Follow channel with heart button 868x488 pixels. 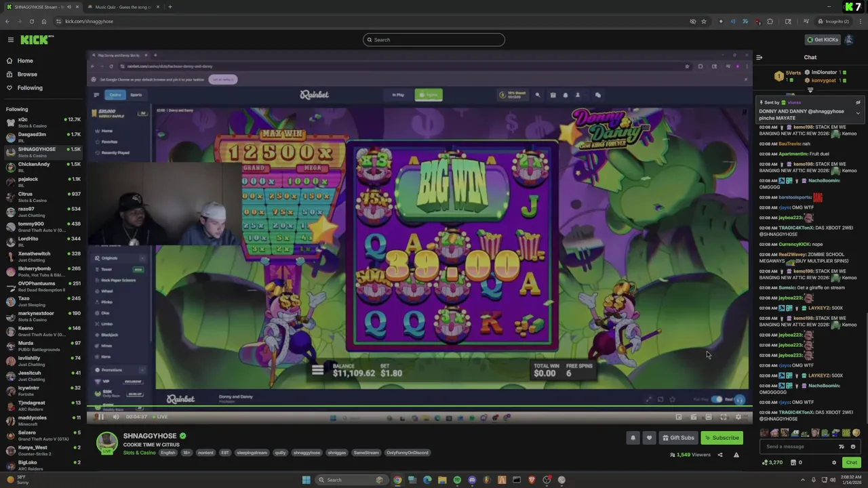point(649,438)
